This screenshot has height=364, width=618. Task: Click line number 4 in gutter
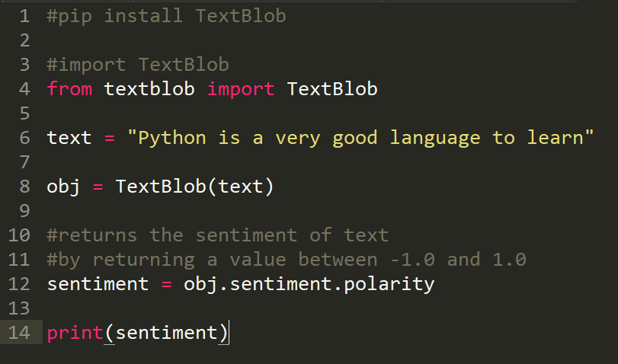(x=24, y=89)
